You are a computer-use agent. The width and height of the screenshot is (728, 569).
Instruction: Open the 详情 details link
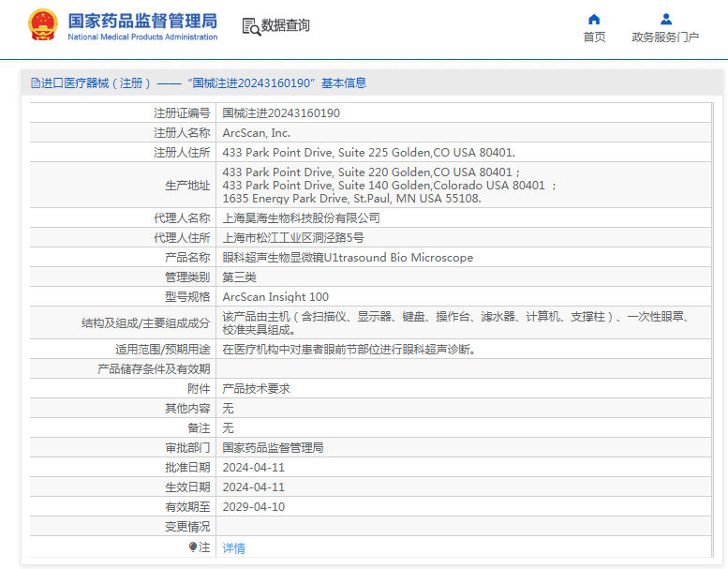(x=233, y=548)
